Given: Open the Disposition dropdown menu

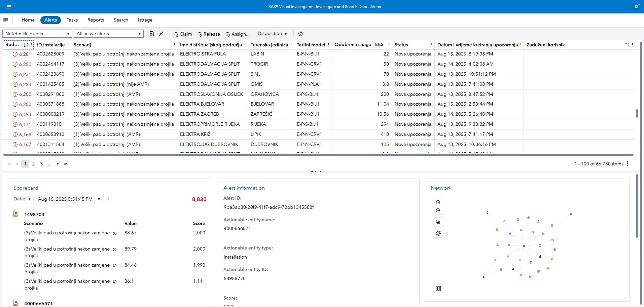Looking at the screenshot, I should click(x=272, y=34).
